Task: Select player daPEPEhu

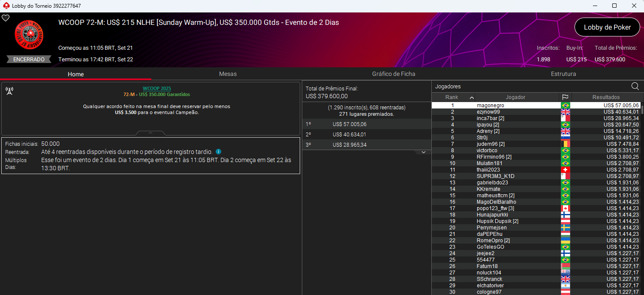Action: coord(536,234)
